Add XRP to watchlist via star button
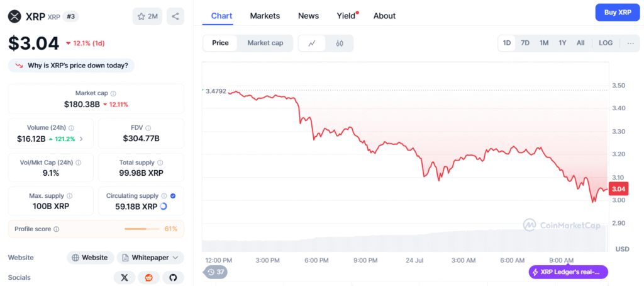Viewport: 644px width, 286px height. point(147,16)
